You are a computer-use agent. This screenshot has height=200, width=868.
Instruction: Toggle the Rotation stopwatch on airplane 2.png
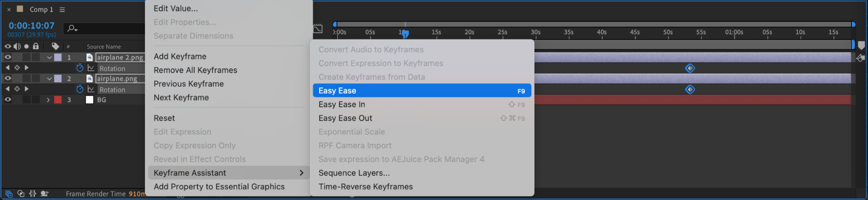(79, 68)
